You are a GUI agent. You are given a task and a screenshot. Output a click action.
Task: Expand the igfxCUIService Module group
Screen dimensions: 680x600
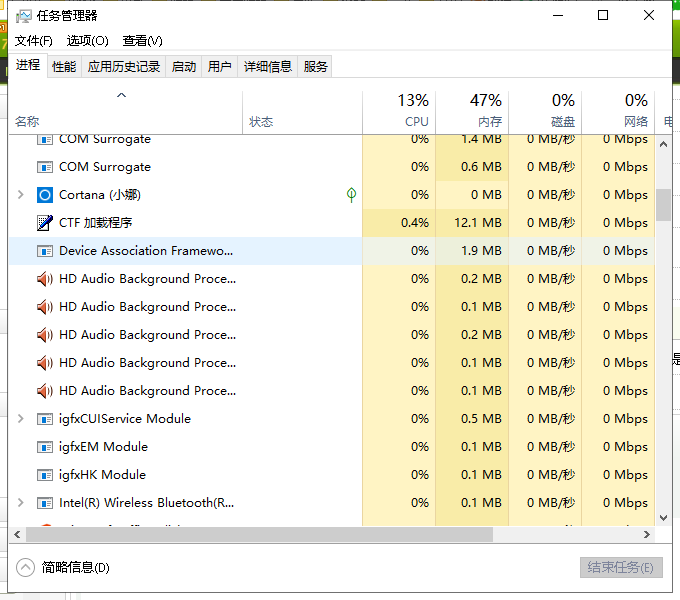pos(20,419)
